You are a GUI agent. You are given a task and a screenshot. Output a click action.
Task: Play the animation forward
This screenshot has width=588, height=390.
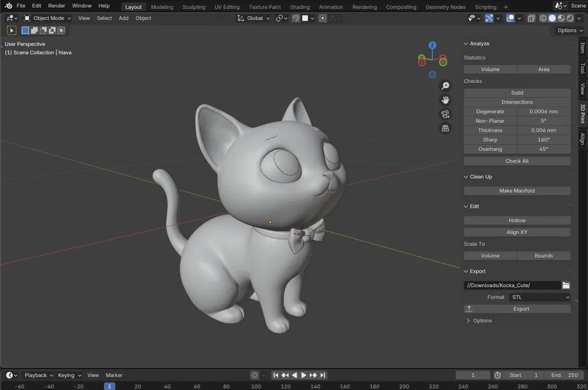click(303, 375)
